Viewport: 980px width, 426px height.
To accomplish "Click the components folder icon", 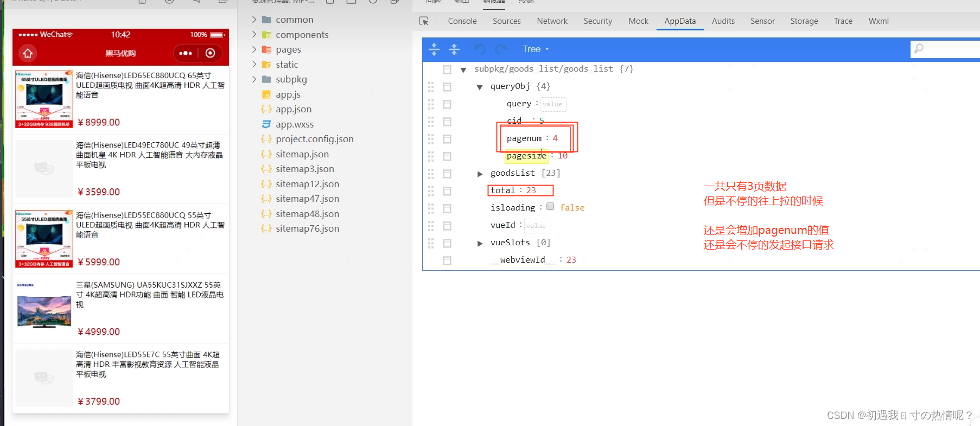I will 266,35.
